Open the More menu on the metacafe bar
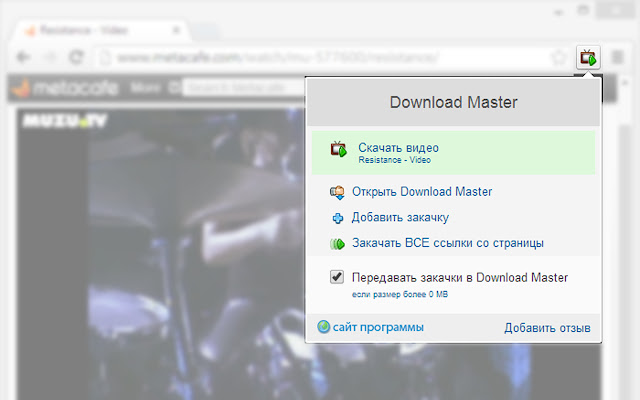Viewport: 640px width, 400px height. click(x=145, y=87)
